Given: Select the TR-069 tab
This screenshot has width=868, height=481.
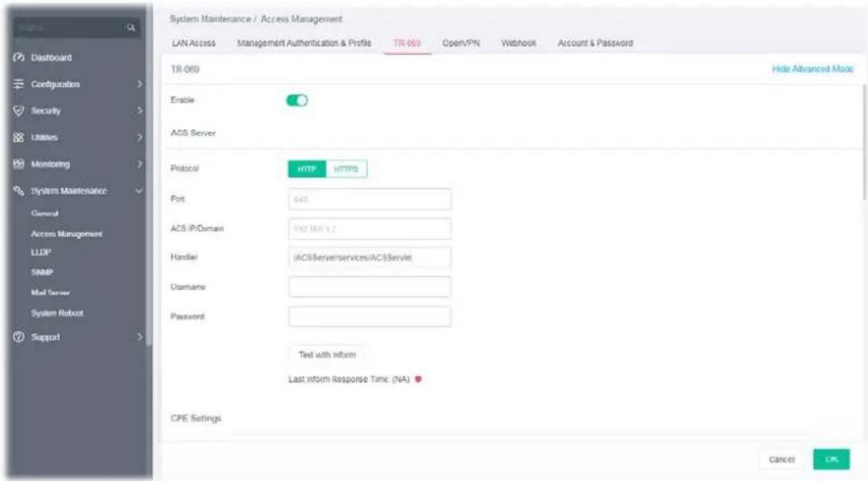Looking at the screenshot, I should tap(407, 43).
